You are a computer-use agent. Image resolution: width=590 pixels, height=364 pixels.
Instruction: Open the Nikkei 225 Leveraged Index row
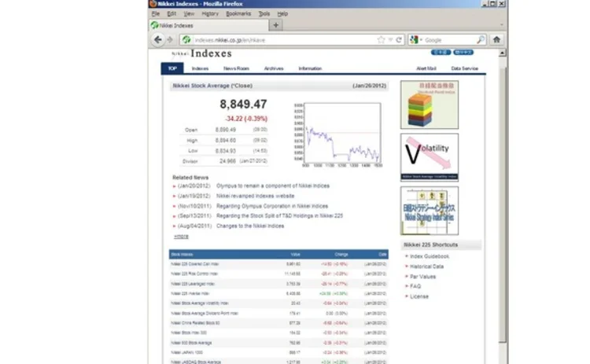pos(278,284)
